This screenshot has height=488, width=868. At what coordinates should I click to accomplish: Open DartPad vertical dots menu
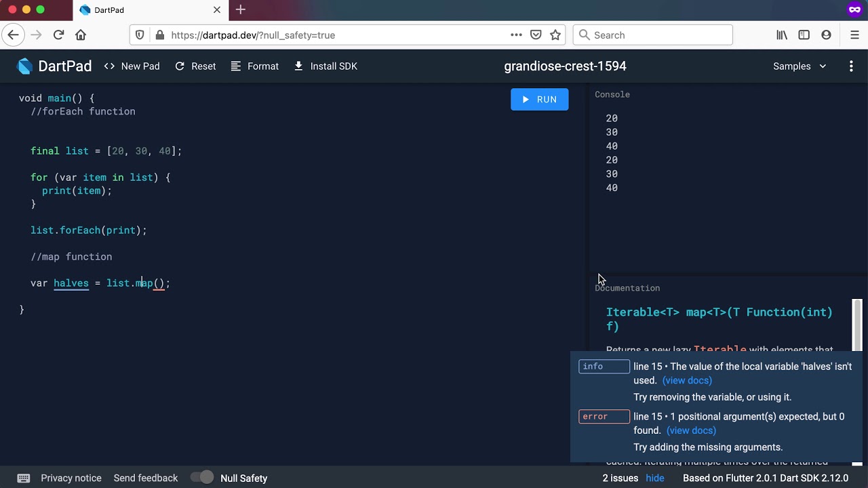[x=851, y=66]
